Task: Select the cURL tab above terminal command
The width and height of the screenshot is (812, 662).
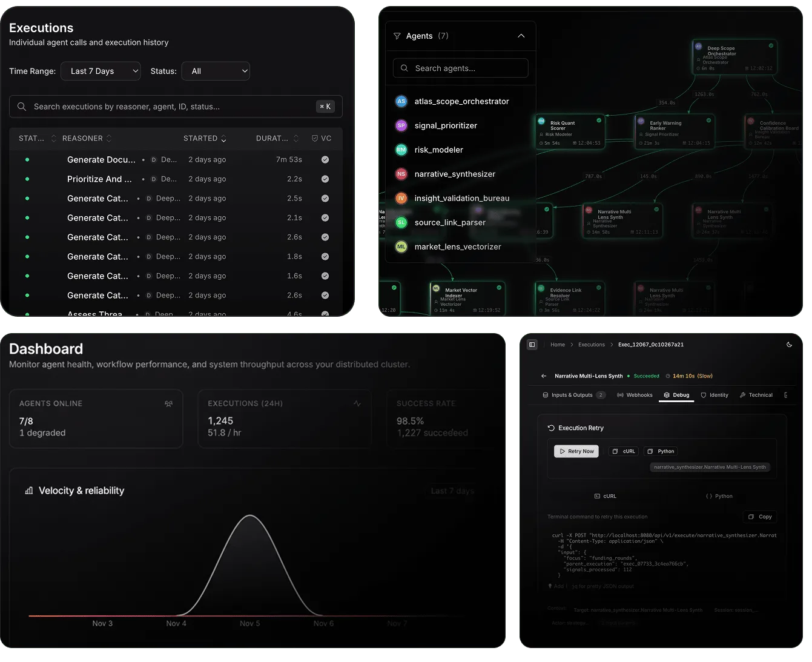Action: click(x=605, y=496)
